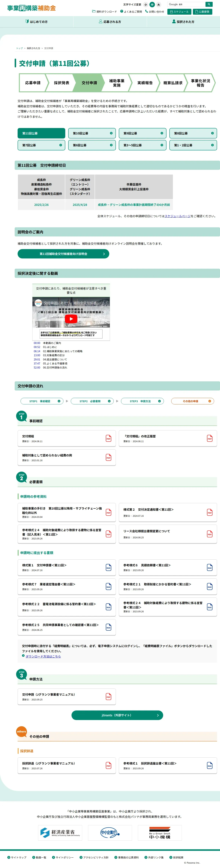Screen dimensions: 220x868
Task: Open the 第10回公募 page button
Action: pyautogui.click(x=92, y=133)
